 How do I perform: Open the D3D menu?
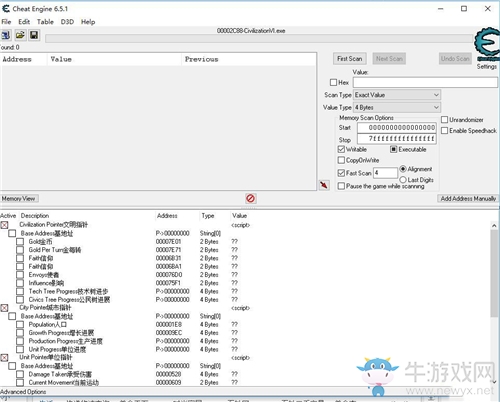67,22
